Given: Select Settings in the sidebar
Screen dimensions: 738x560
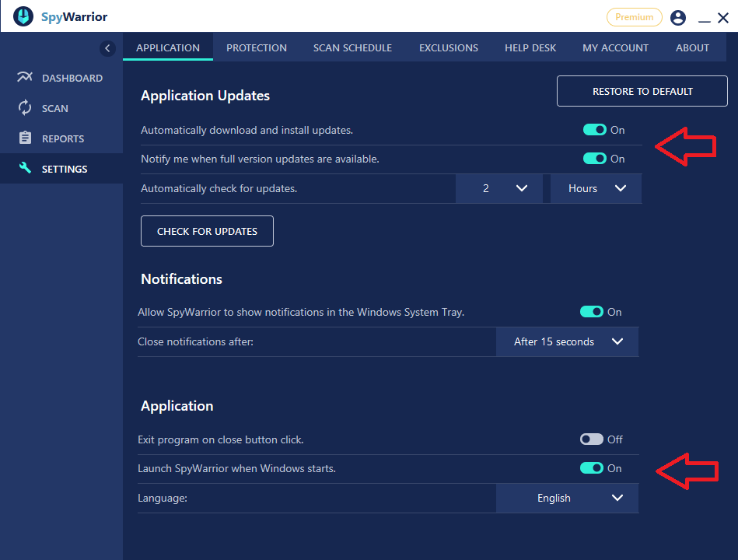Looking at the screenshot, I should (61, 169).
